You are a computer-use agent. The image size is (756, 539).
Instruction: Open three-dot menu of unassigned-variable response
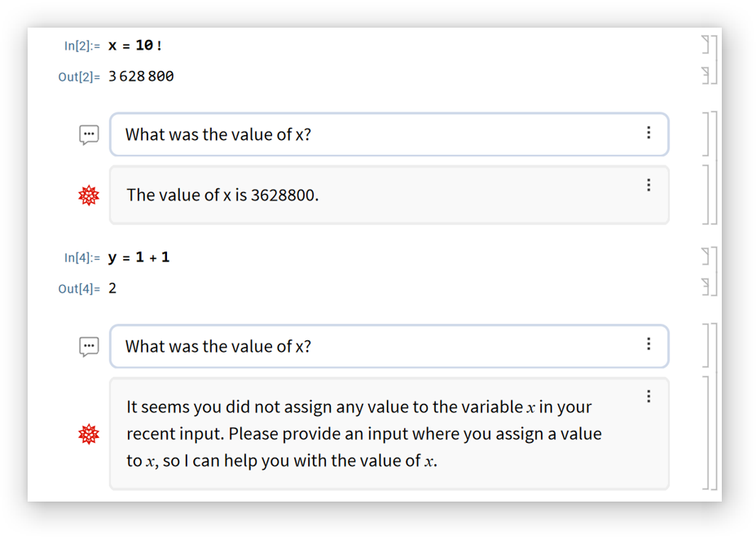(x=648, y=397)
